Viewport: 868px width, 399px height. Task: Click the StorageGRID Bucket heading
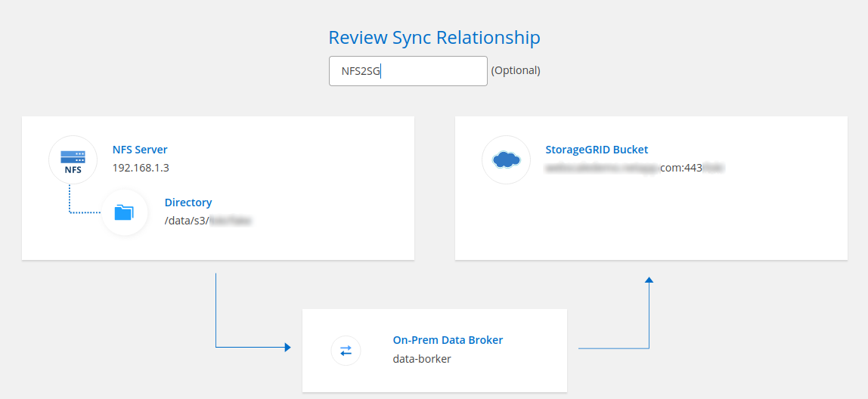[x=597, y=150]
